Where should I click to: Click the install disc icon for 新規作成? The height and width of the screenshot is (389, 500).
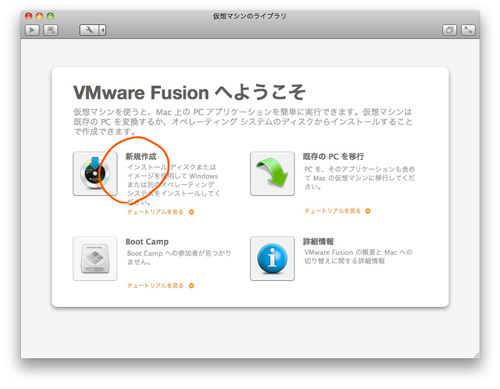point(95,174)
